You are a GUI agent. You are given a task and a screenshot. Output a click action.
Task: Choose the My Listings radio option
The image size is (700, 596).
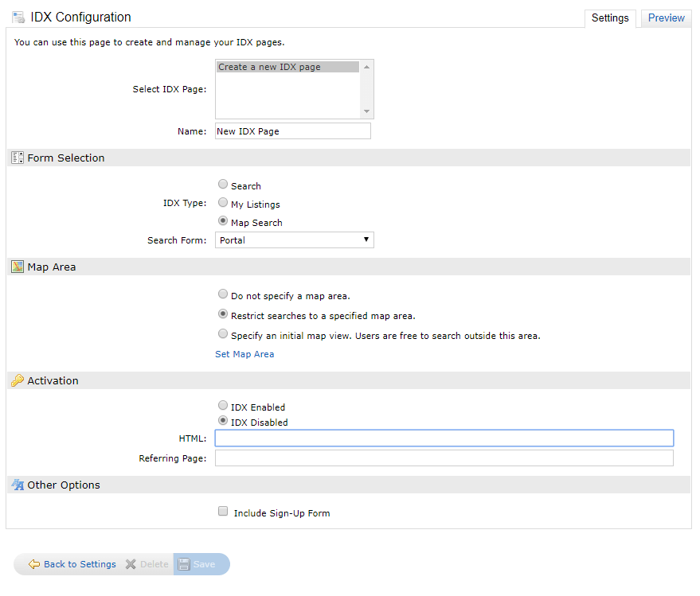(223, 202)
